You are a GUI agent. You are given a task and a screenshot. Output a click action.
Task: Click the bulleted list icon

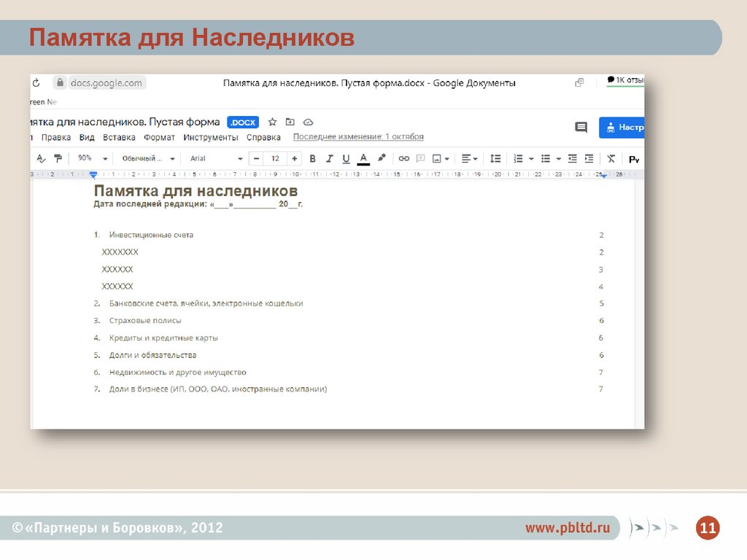tap(546, 158)
